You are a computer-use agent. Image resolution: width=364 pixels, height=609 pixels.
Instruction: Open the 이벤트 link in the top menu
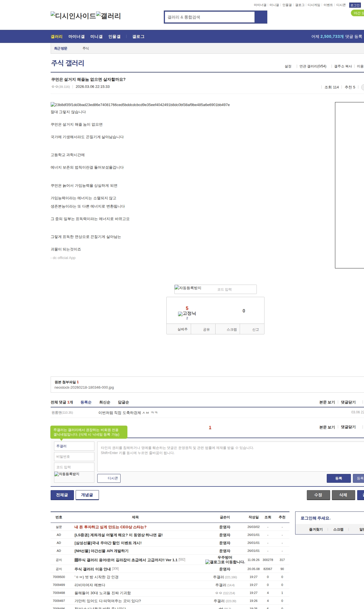point(328,5)
